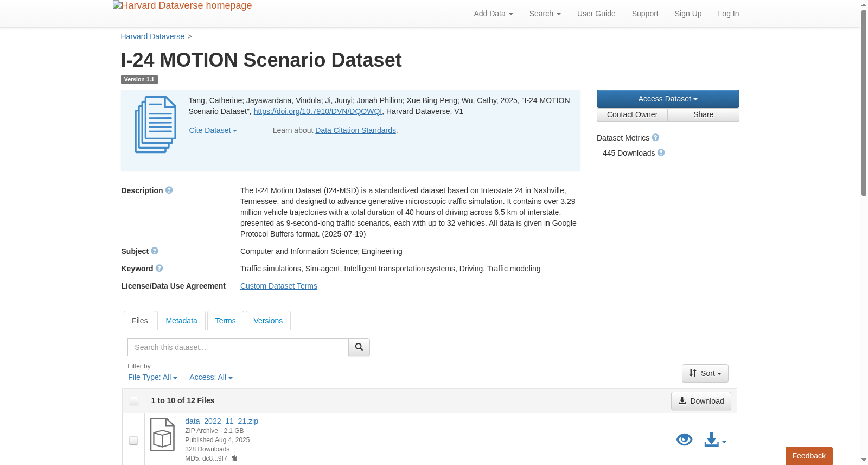Screen dimensions: 868x465
Task: Preview data_2022_11_21.zip with the eye icon
Action: point(685,439)
